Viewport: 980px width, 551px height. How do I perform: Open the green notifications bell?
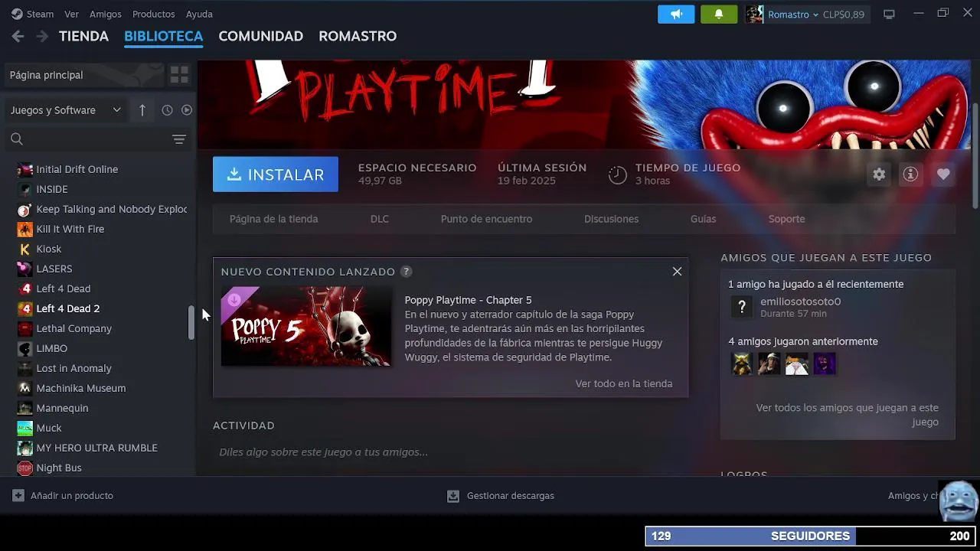(719, 14)
